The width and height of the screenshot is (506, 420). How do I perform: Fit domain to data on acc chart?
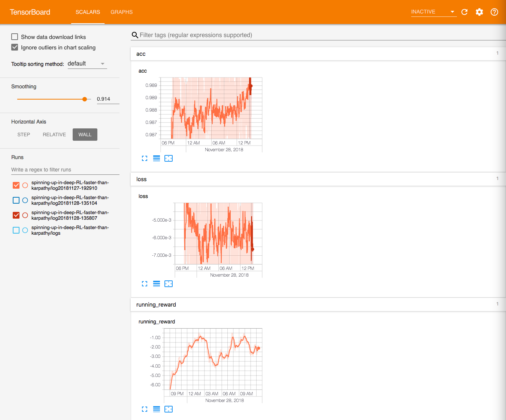(169, 158)
